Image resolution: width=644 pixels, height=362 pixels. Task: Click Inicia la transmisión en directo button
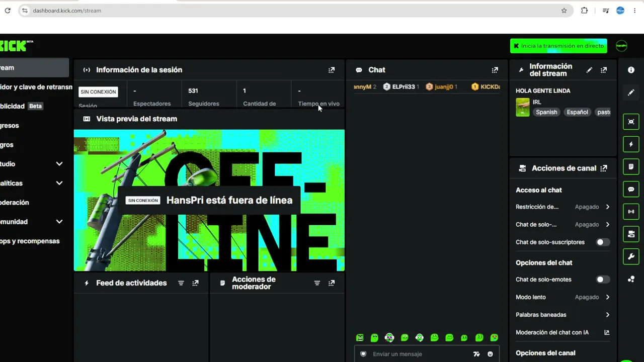pyautogui.click(x=558, y=46)
